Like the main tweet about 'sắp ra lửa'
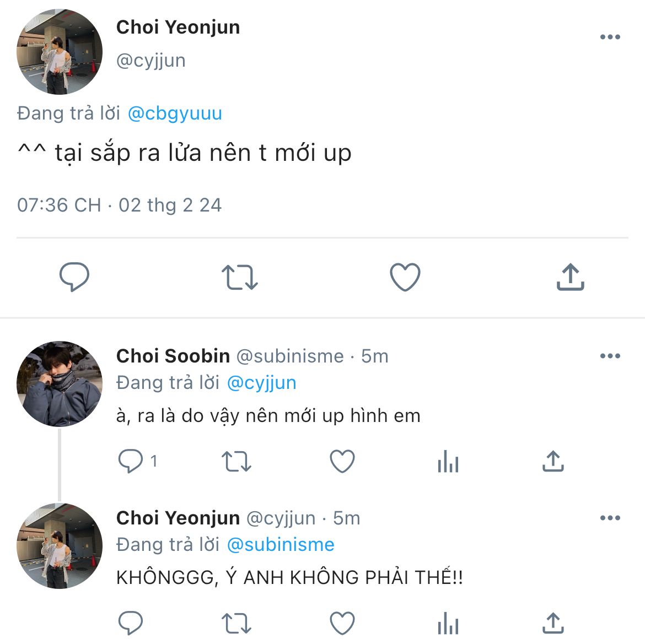645x644 pixels. [405, 277]
